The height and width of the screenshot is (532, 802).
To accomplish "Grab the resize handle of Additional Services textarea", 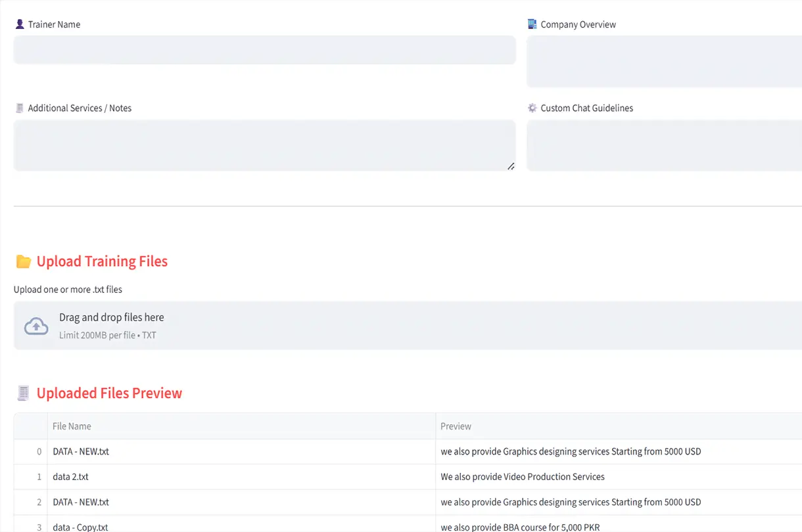I will pos(511,166).
